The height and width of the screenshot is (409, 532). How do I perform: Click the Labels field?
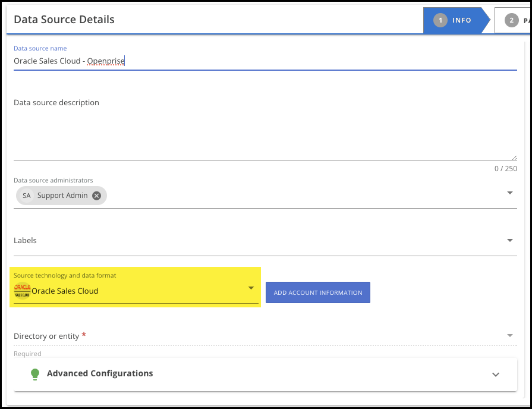(x=256, y=241)
